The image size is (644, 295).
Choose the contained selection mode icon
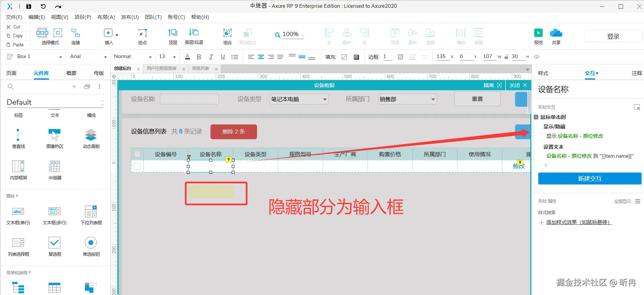click(x=58, y=33)
